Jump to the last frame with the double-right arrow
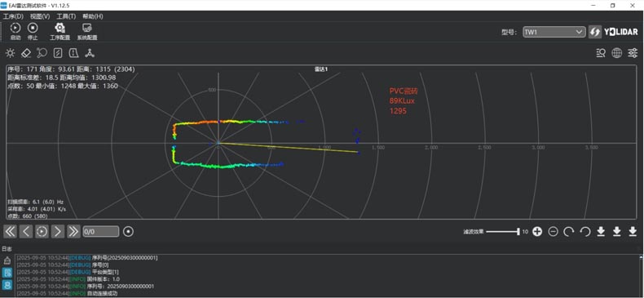644x298 pixels. pyautogui.click(x=73, y=231)
